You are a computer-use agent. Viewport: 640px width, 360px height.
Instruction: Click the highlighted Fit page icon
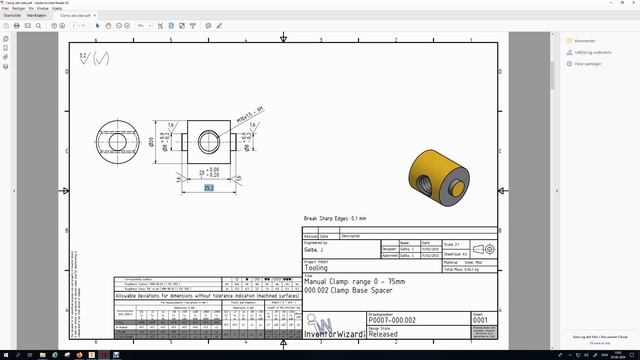click(x=171, y=26)
